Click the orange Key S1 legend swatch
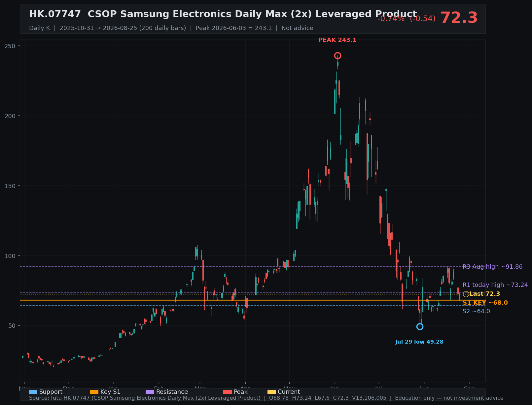The image size is (532, 405). [94, 392]
